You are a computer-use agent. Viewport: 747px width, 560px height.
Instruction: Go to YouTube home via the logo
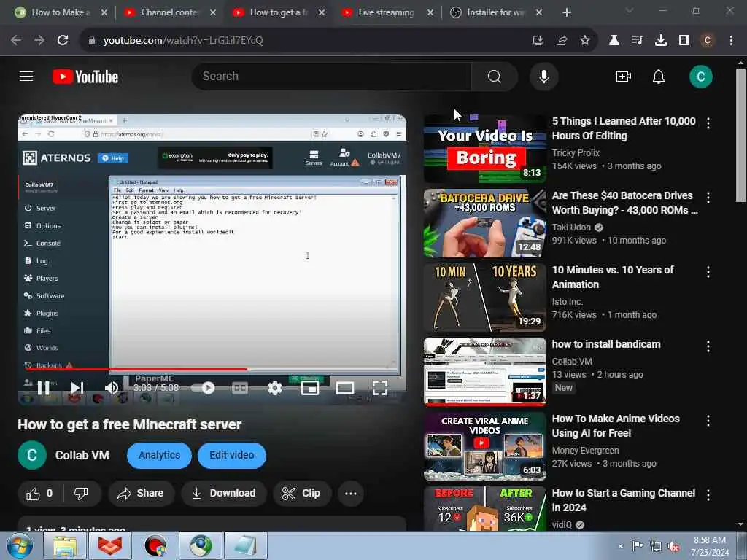pyautogui.click(x=85, y=77)
